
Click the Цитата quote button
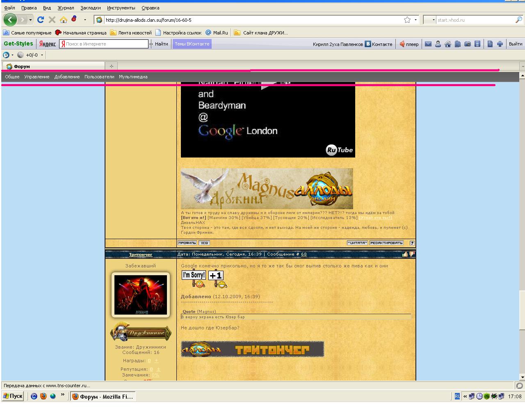click(x=357, y=243)
